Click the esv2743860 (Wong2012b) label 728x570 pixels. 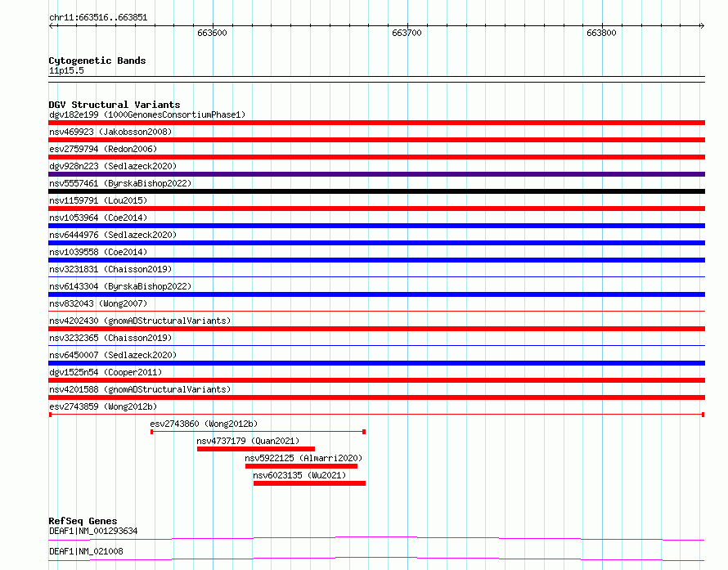tap(204, 424)
